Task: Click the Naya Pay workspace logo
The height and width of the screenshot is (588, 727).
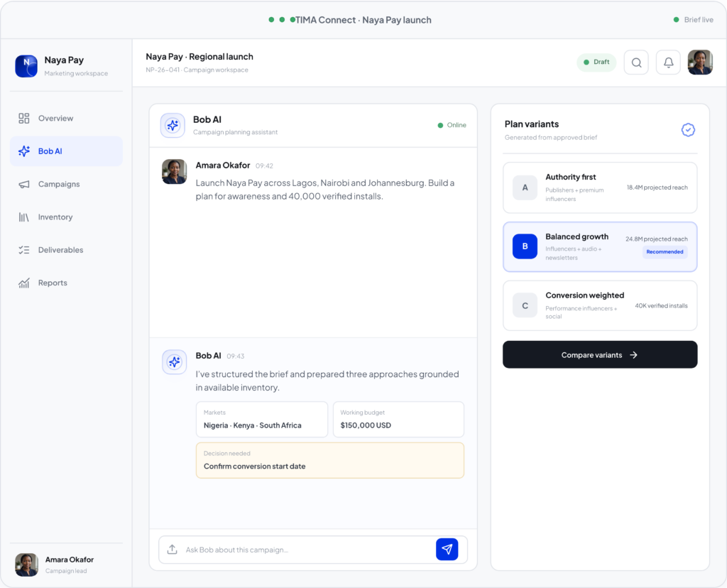Action: click(x=26, y=66)
